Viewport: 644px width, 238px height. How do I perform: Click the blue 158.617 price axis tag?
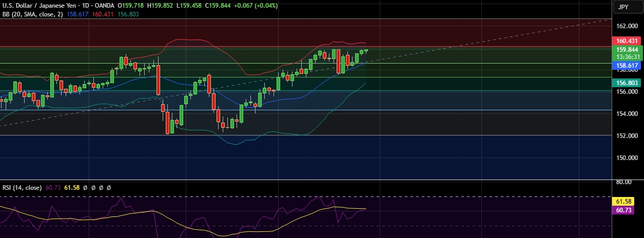(x=627, y=66)
